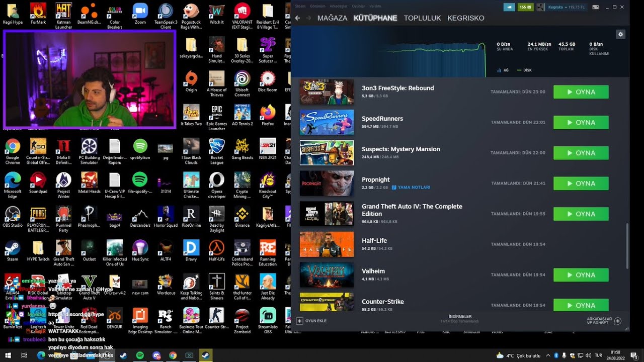Image resolution: width=644 pixels, height=362 pixels.
Task: Open Steam announcements megaphone icon
Action: click(x=510, y=7)
